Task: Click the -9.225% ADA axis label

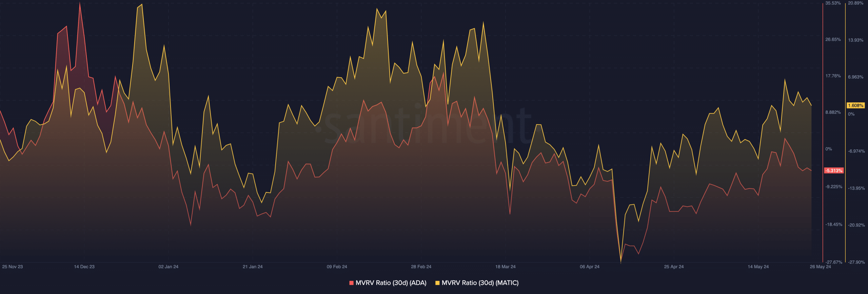Action: point(834,187)
